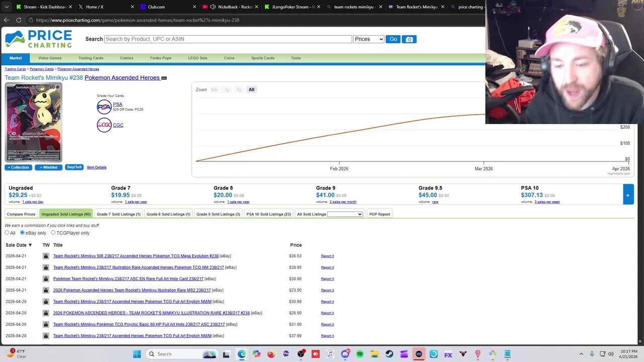Open the Copilot taskbar icon
Image resolution: width=644 pixels, height=362 pixels.
[257, 354]
